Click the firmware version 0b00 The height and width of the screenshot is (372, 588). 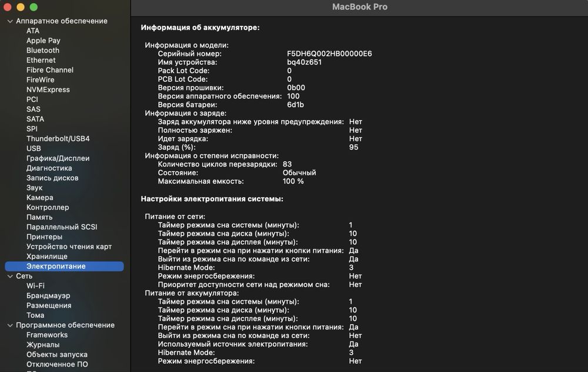pos(296,88)
